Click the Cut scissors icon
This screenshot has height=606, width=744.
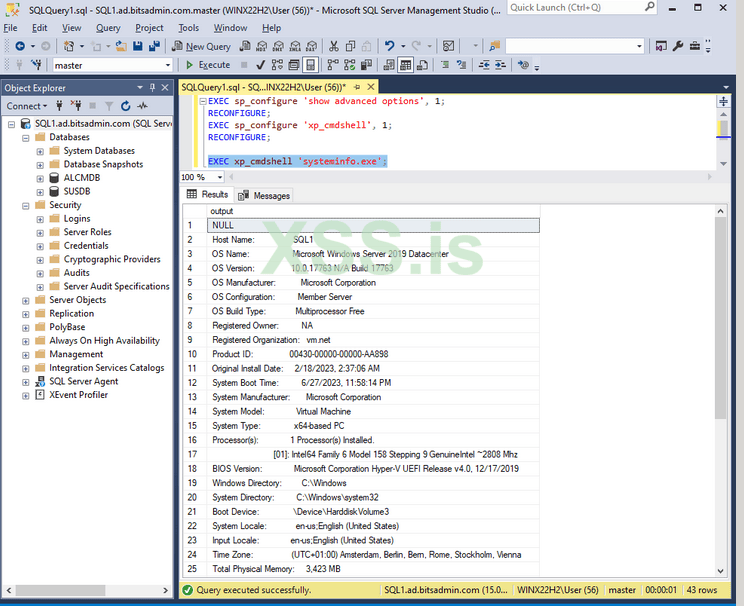tap(334, 46)
